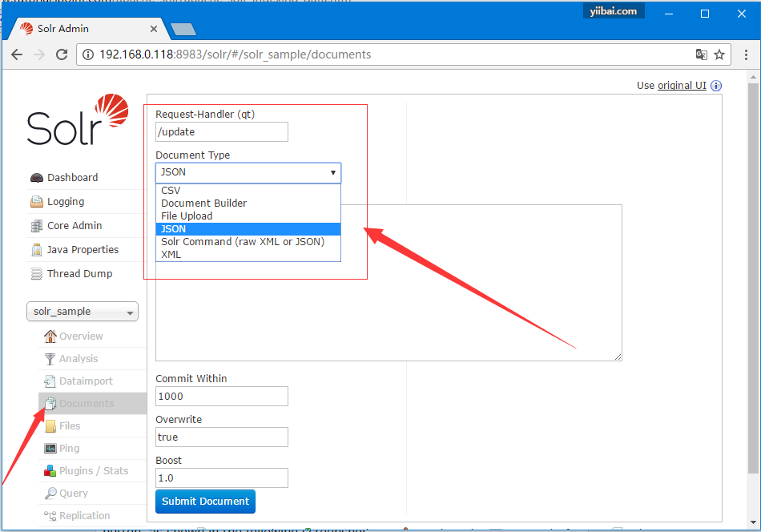This screenshot has height=532, width=761.
Task: Select Document Builder option
Action: click(x=203, y=204)
